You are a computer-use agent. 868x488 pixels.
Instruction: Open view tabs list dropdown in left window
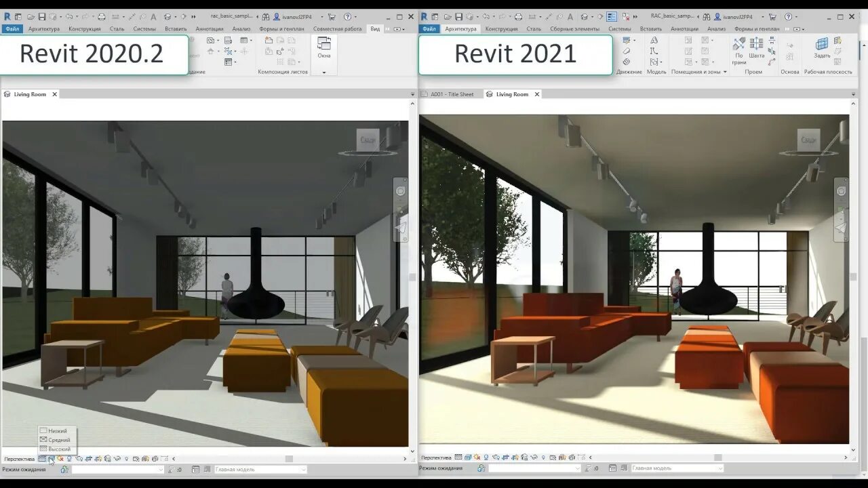click(x=412, y=94)
